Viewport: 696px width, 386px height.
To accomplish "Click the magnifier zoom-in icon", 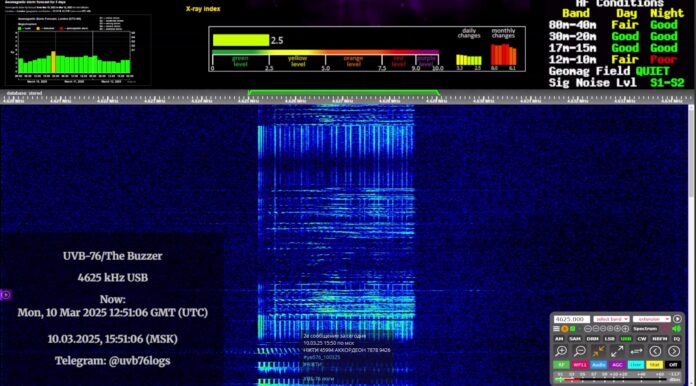I will tap(561, 351).
